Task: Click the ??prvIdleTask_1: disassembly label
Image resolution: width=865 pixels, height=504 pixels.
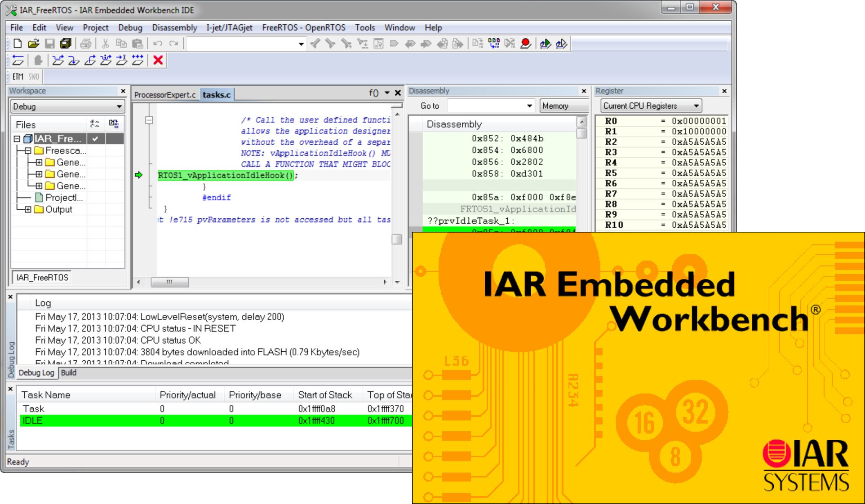Action: 471,221
